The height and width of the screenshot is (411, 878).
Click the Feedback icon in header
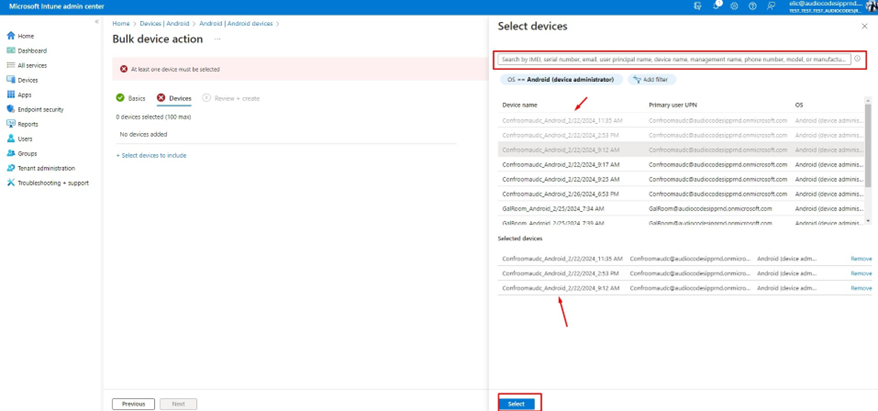[770, 6]
